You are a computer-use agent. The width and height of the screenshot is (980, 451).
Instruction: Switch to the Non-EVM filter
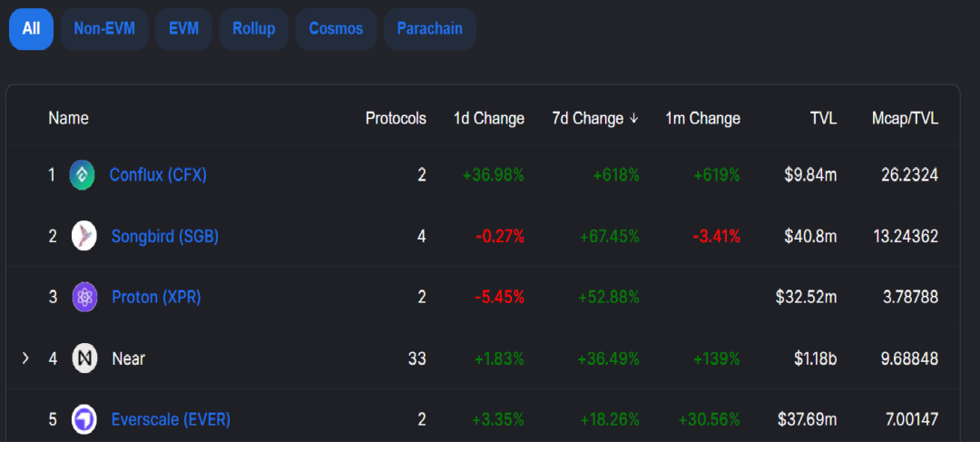[x=104, y=29]
